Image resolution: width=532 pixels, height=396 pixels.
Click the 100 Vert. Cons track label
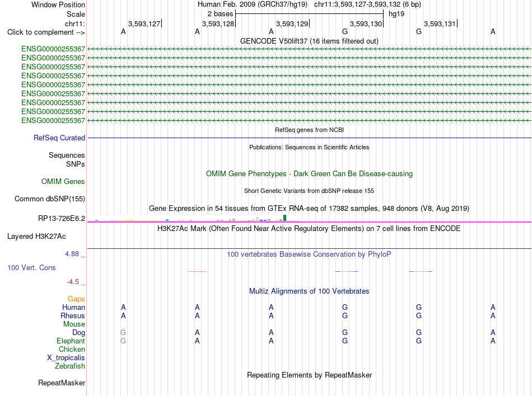(31, 267)
